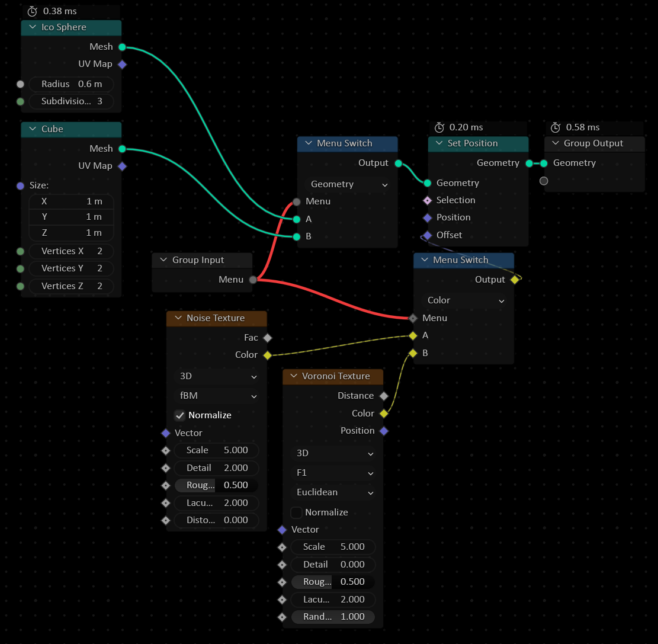Open the F1 feature dropdown in Voronoi
This screenshot has height=644, width=658.
coord(335,473)
